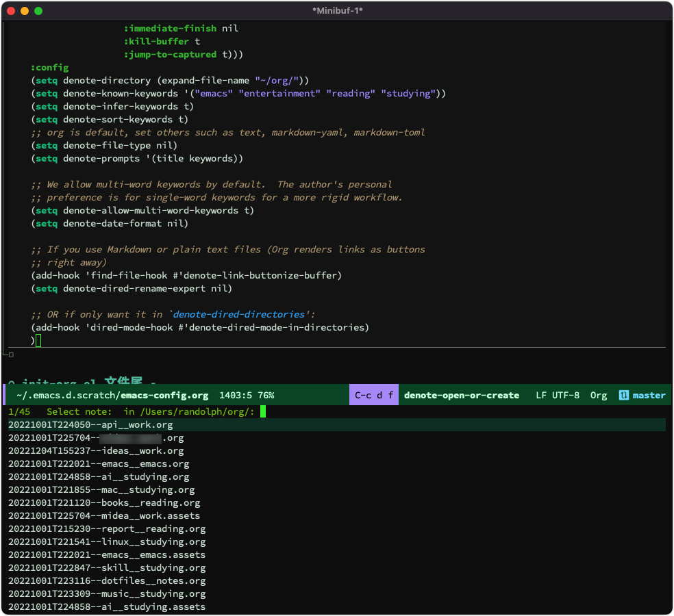This screenshot has width=674, height=616.
Task: Click the C-c d f key indicator
Action: coord(374,395)
